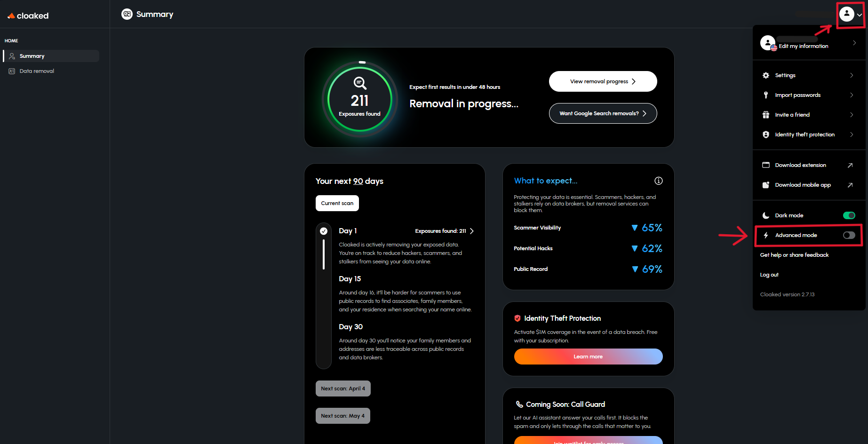Click Want Google Search removals button
Image resolution: width=868 pixels, height=444 pixels.
603,113
